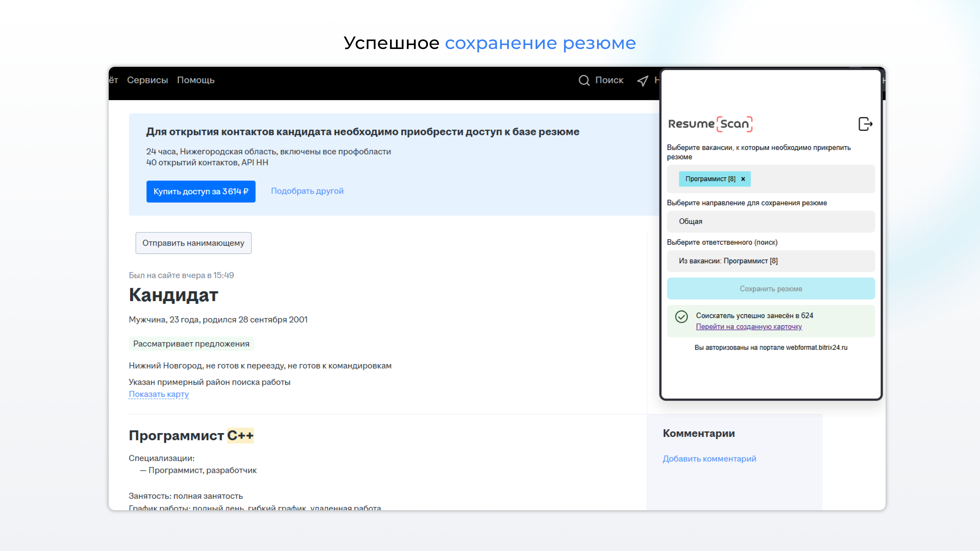Click Купить доступ за 3 614 ₽ button
This screenshot has height=551, width=980.
tap(201, 191)
